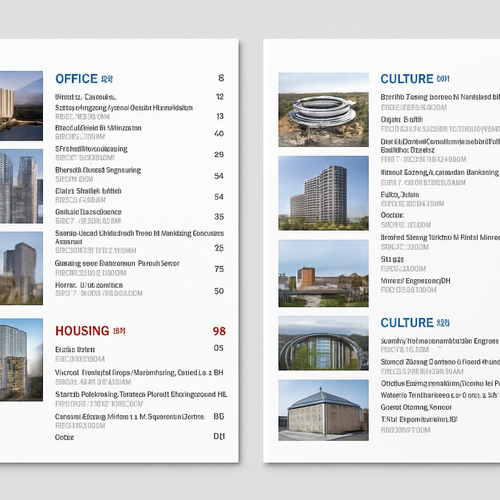Click the blue OFFICE section heading
Screen dimensions: 500x500
point(76,79)
